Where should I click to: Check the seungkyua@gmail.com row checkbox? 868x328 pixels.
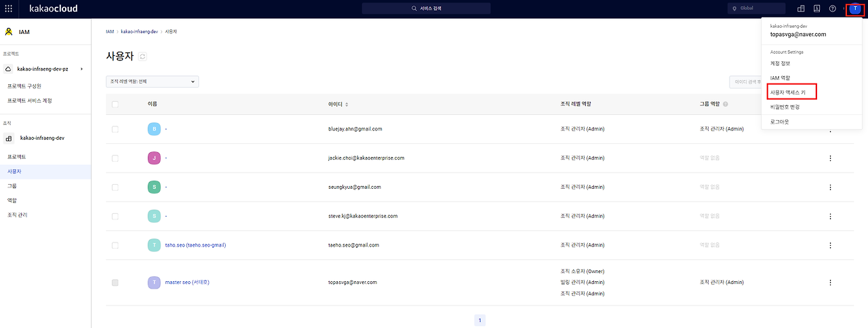(115, 187)
